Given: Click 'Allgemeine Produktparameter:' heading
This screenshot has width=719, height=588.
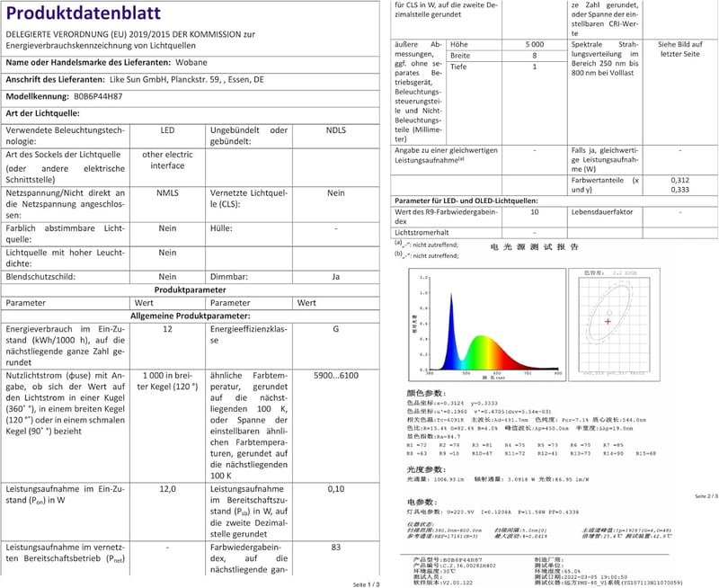Looking at the screenshot, I should coord(191,316).
